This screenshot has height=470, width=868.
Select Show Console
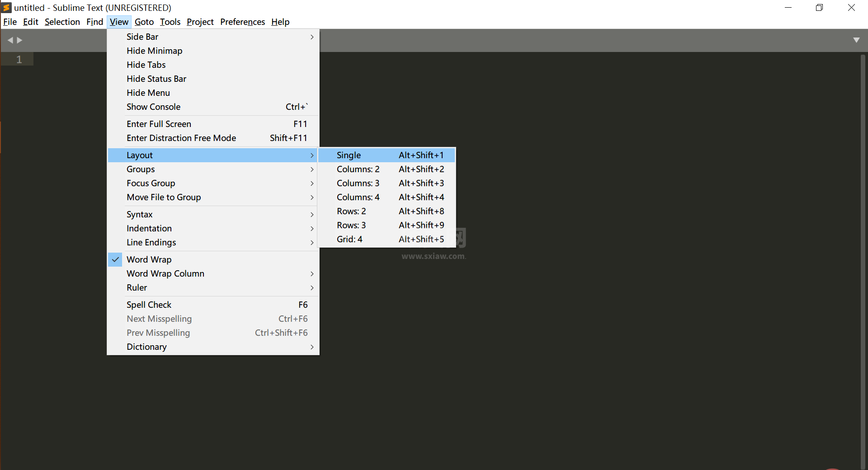(213, 107)
